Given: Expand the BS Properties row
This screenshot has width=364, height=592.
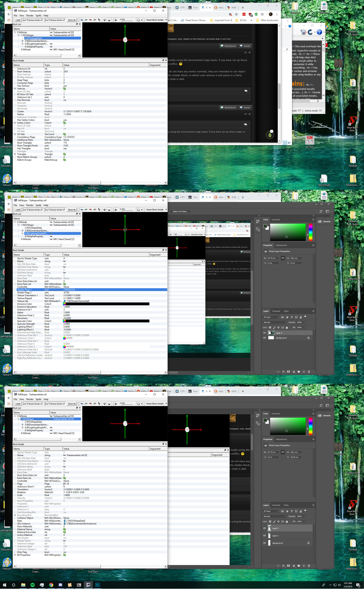Looking at the screenshot, I should click(15, 555).
